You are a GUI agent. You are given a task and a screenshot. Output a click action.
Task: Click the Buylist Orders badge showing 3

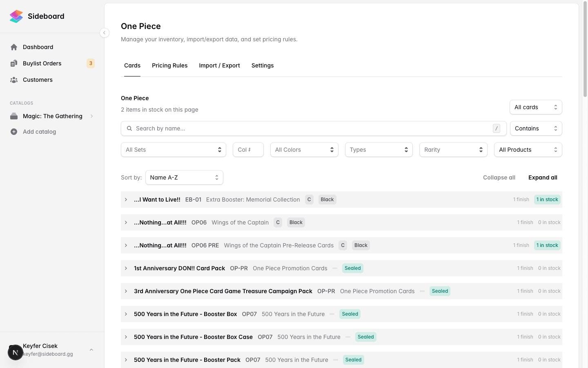[91, 63]
